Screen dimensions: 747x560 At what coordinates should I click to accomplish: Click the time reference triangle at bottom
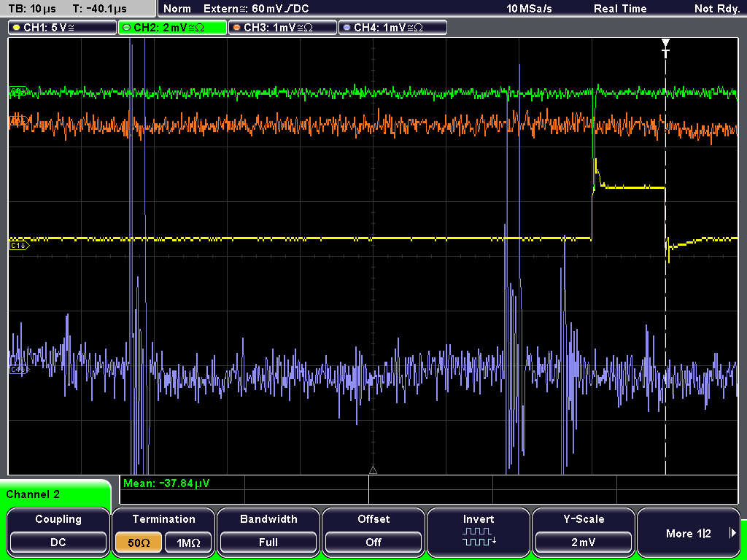tap(373, 470)
